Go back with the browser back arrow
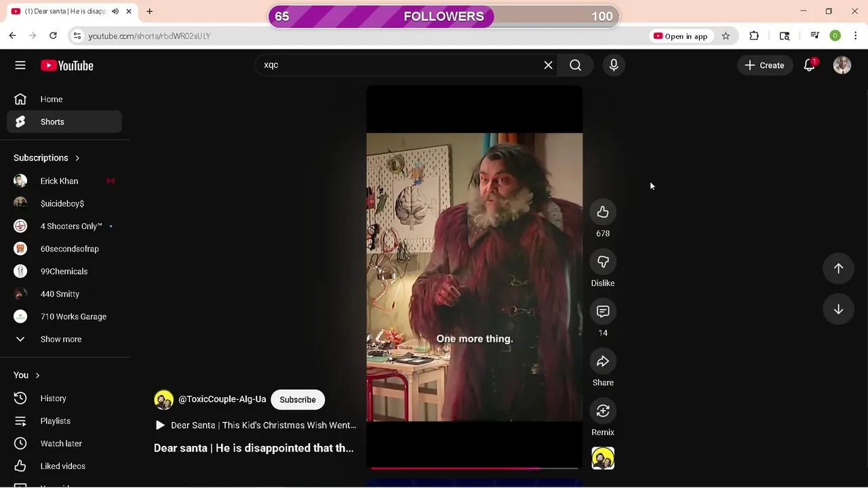This screenshot has width=868, height=488. 12,36
